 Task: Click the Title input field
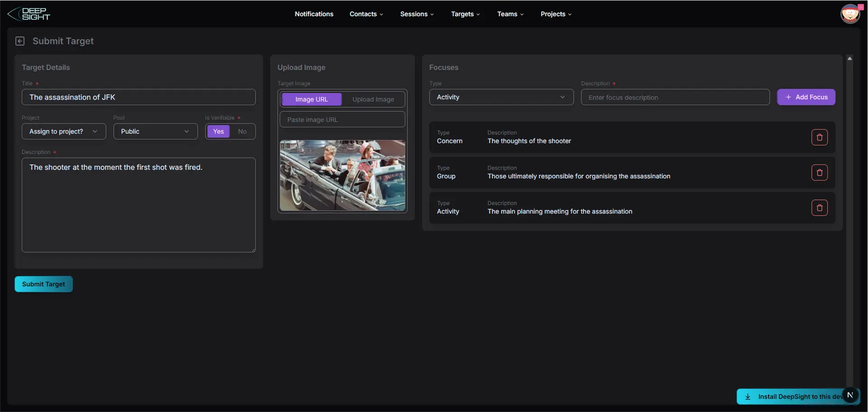(139, 97)
